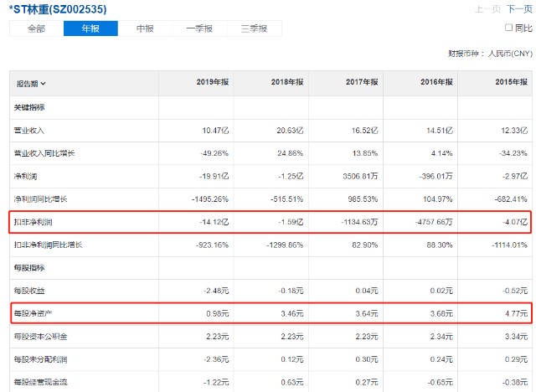Click the 关键指标 section header
Image resolution: width=536 pixels, height=392 pixels.
tap(29, 108)
